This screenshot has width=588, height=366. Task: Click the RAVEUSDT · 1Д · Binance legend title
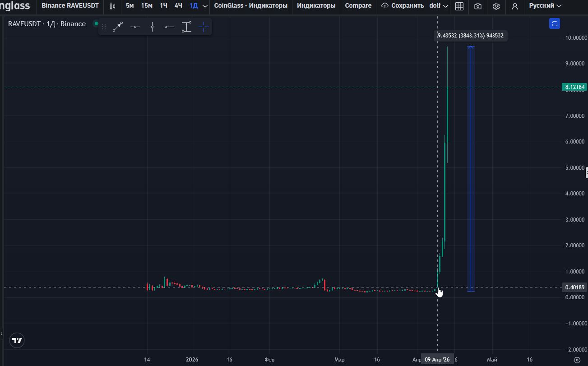47,24
